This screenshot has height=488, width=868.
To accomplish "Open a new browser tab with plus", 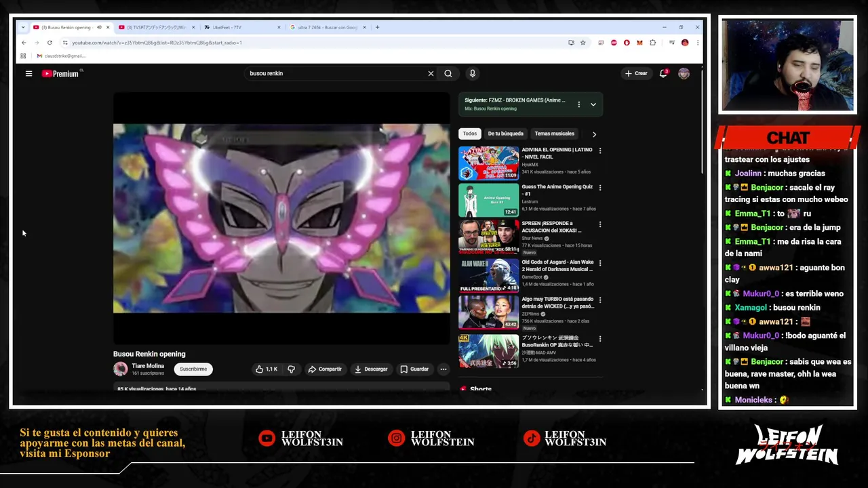I will click(x=378, y=27).
